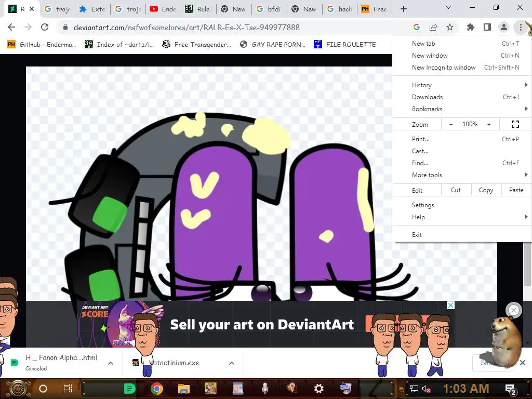Click the padlock site info icon
Screen dimensions: 532x399
coord(65,27)
